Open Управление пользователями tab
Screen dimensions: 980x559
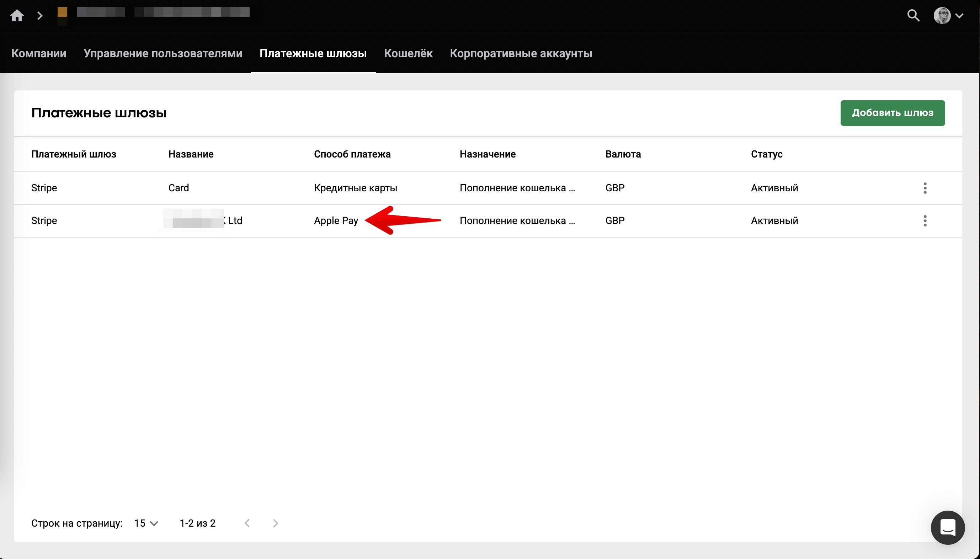(163, 53)
